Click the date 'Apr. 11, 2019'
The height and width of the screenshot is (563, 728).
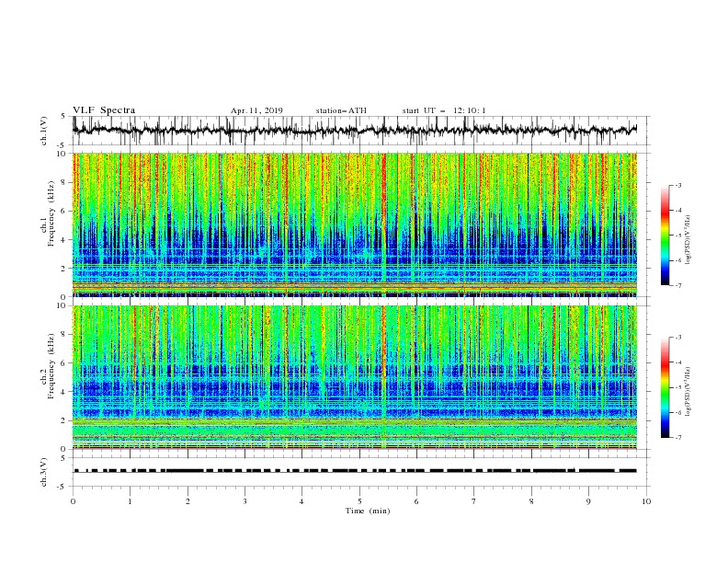click(256, 110)
